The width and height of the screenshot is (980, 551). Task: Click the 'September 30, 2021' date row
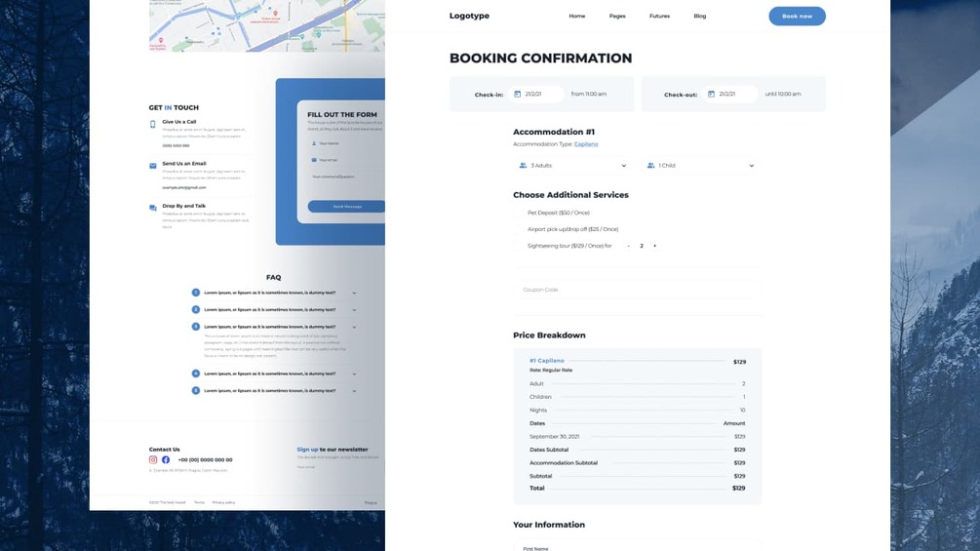[x=638, y=437]
